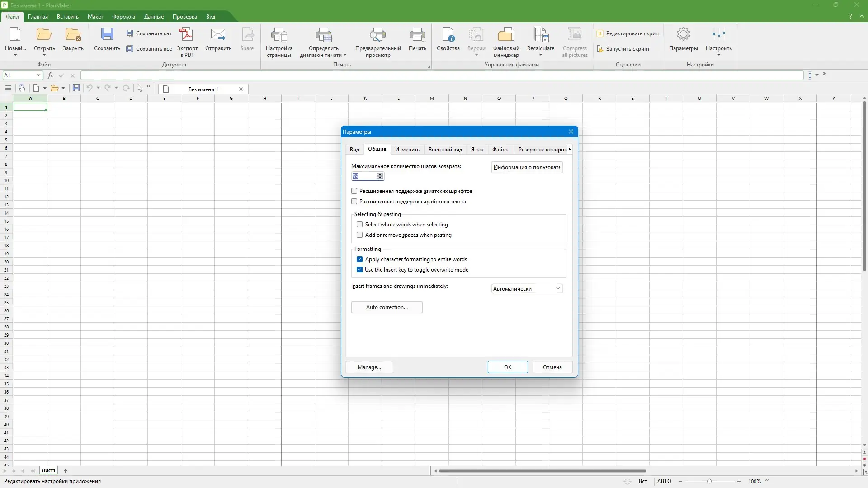This screenshot has width=868, height=488.
Task: Click the Export to PDF icon
Action: click(187, 35)
